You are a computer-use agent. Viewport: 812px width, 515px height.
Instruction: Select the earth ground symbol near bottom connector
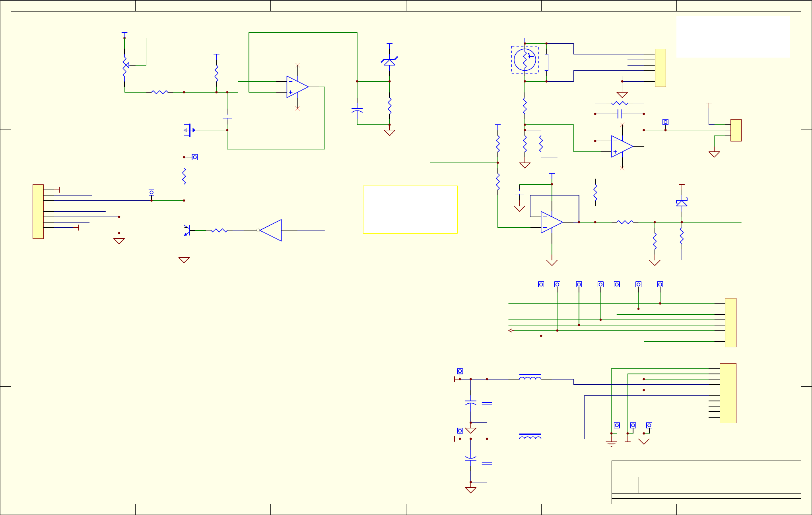(x=611, y=443)
